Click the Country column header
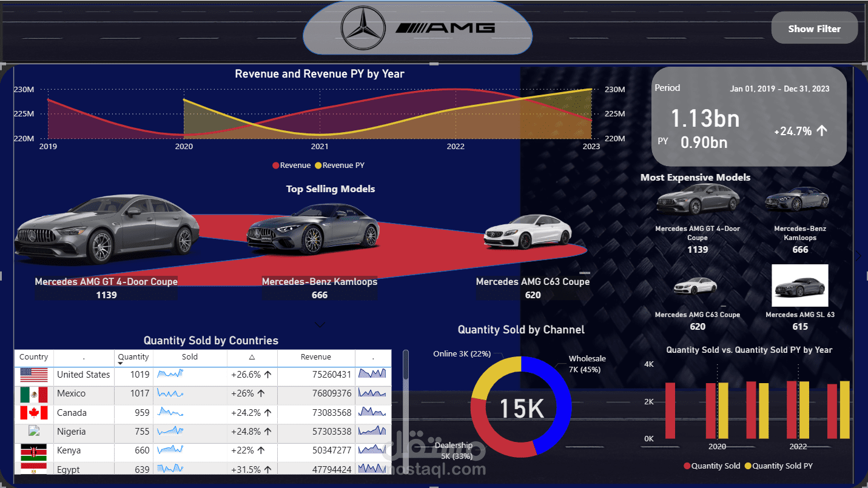 coord(33,358)
